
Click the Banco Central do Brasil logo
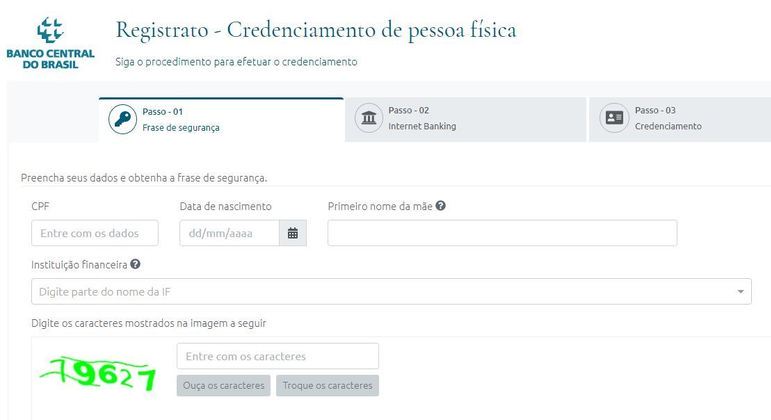pyautogui.click(x=49, y=42)
